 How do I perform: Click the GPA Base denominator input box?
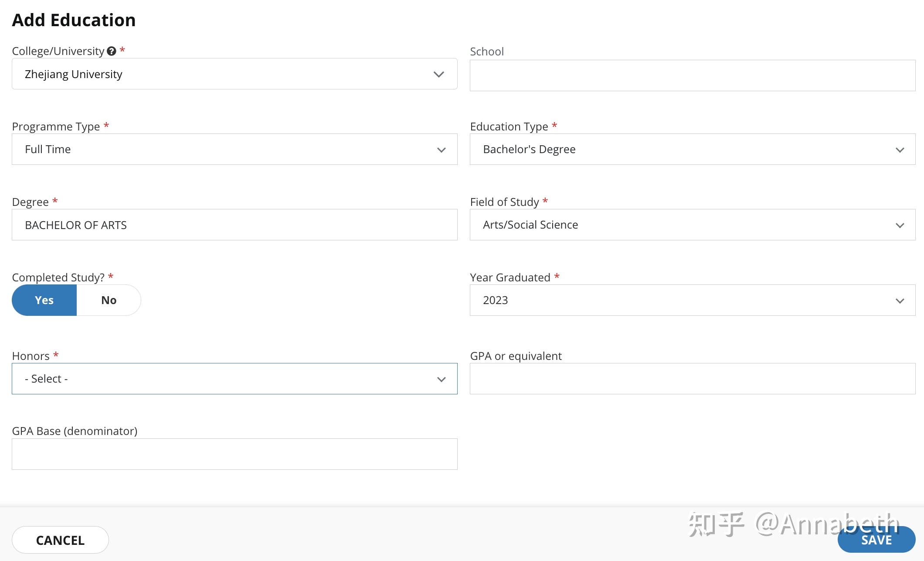[234, 454]
